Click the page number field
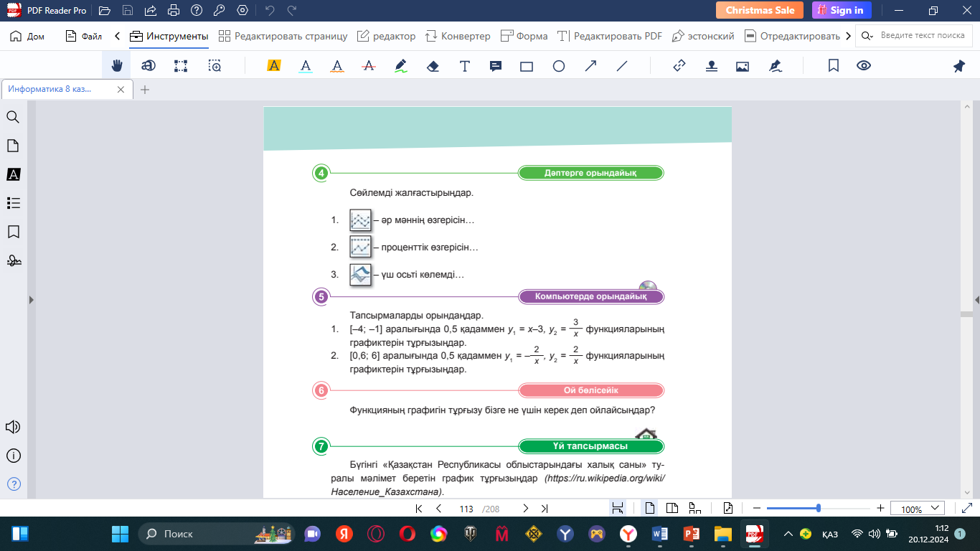 tap(466, 509)
